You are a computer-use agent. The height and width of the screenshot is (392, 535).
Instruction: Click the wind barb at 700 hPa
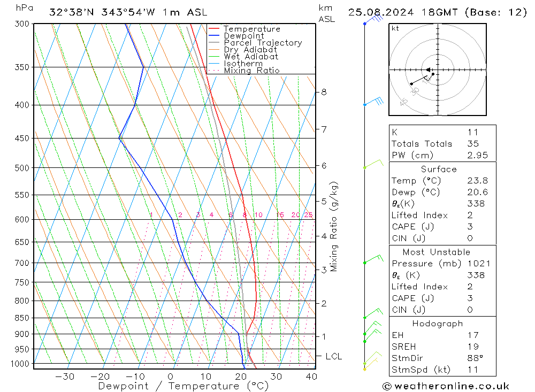click(x=373, y=259)
